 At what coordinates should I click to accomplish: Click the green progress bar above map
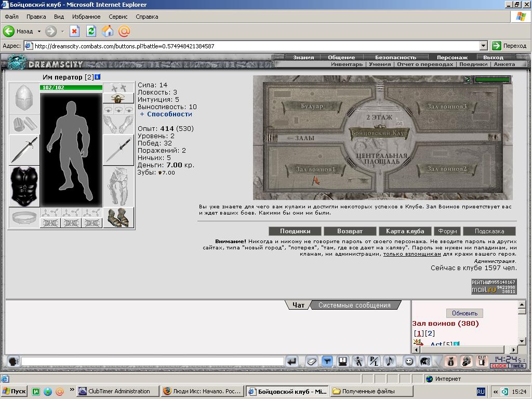[x=493, y=79]
